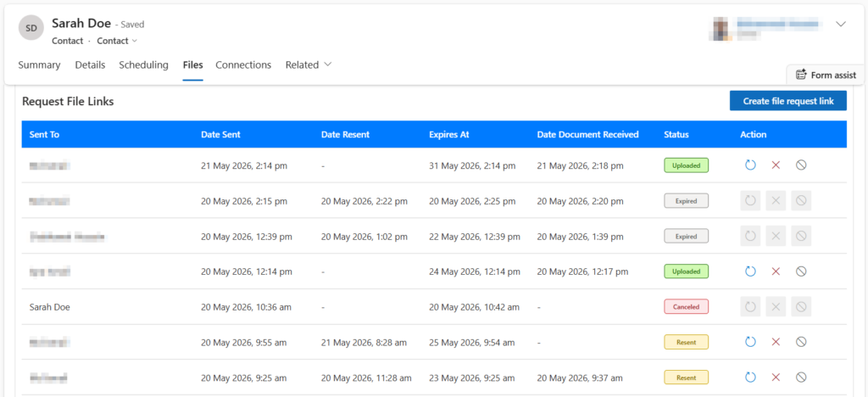Click the Date Document Received column header
The image size is (868, 397).
(588, 135)
